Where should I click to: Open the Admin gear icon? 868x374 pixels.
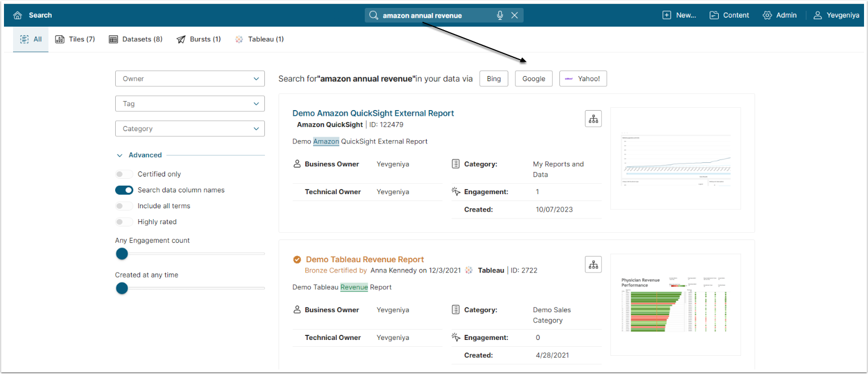768,15
